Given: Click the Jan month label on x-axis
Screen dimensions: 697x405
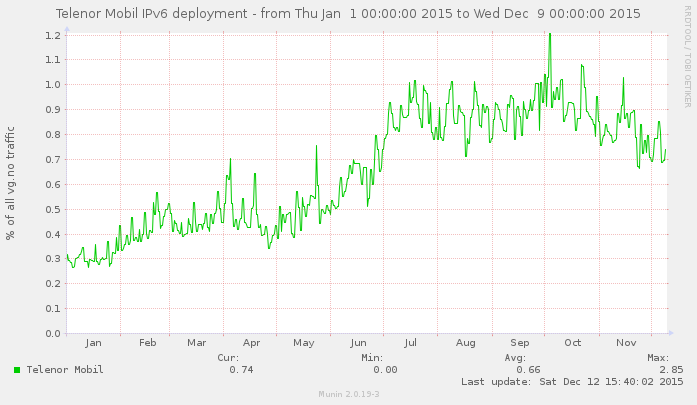Looking at the screenshot, I should [93, 343].
